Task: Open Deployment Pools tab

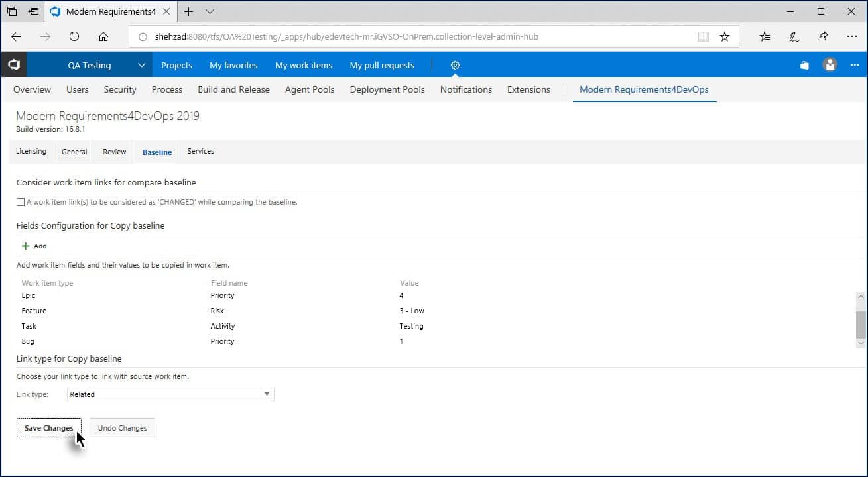Action: (x=387, y=89)
